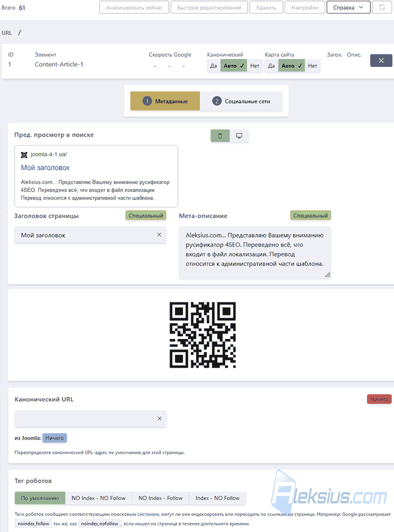Viewport: 394px width, 532px height.
Task: Grab the meta-description resize handle
Action: coord(327,274)
